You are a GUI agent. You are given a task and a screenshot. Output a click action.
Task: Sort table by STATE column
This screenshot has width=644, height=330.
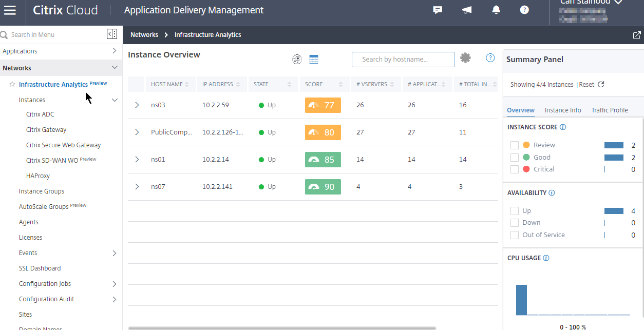(x=273, y=84)
